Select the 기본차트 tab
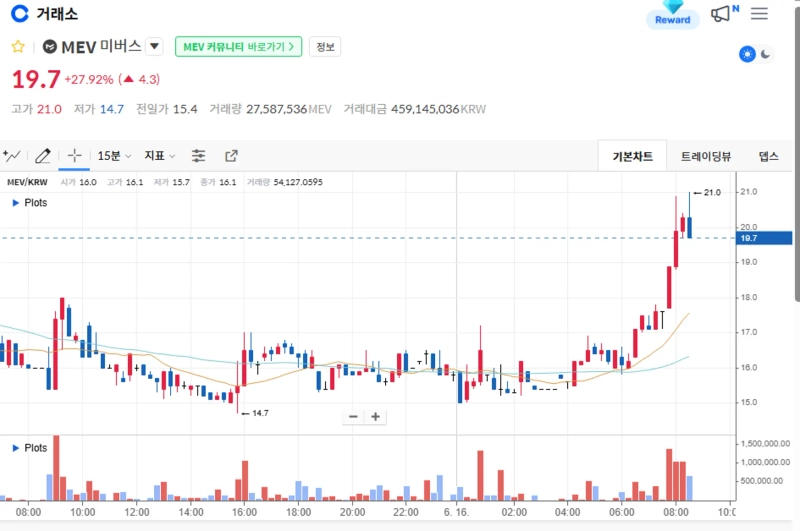 pos(632,156)
